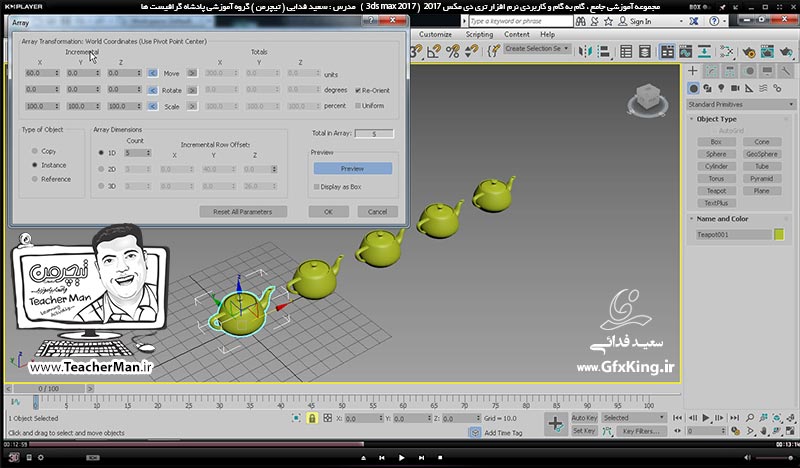Toggle the Angle Snap icon
The image size is (800, 468).
click(434, 51)
